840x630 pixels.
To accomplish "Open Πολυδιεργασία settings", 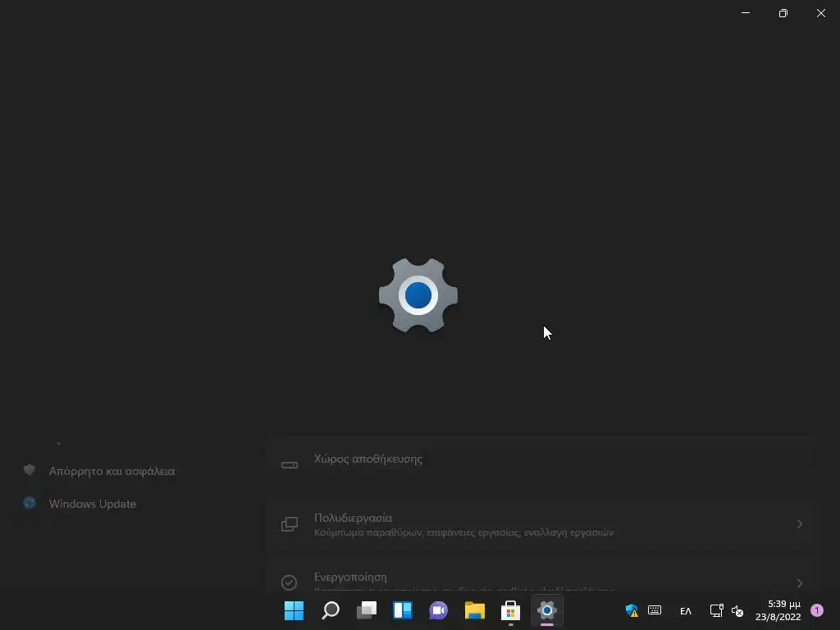I will click(541, 524).
